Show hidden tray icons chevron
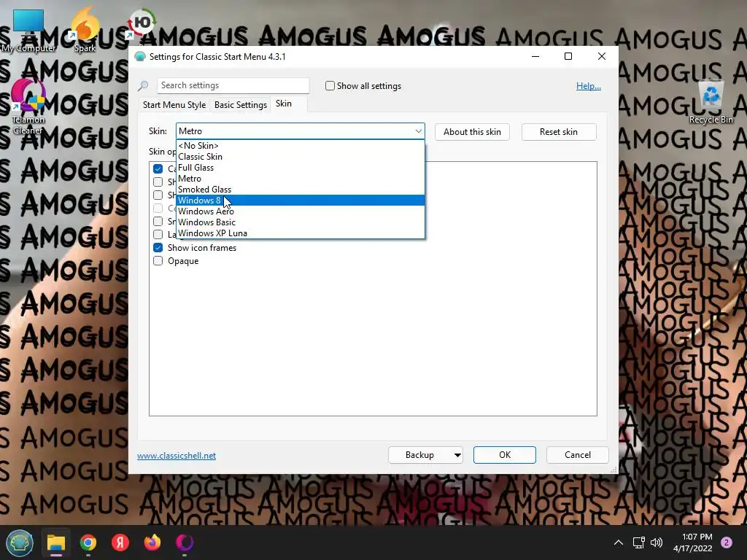Screen dimensions: 747x560 [619, 542]
